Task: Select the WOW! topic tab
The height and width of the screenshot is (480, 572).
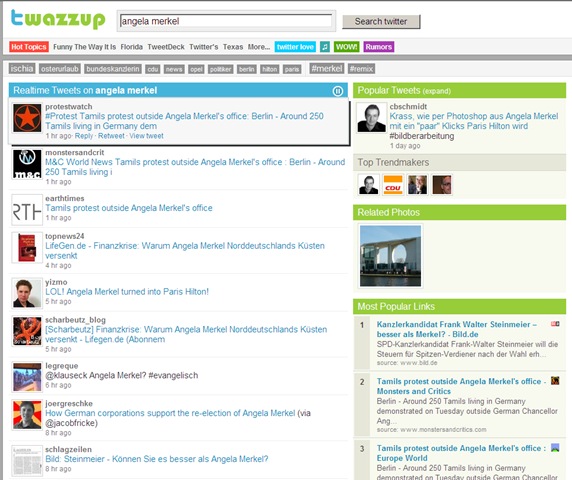Action: (x=346, y=47)
